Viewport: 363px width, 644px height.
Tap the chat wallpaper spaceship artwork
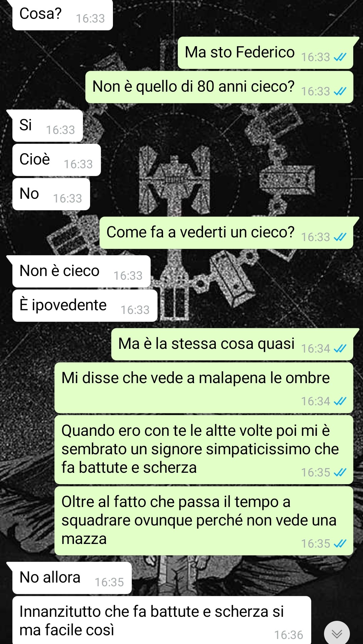click(x=175, y=181)
